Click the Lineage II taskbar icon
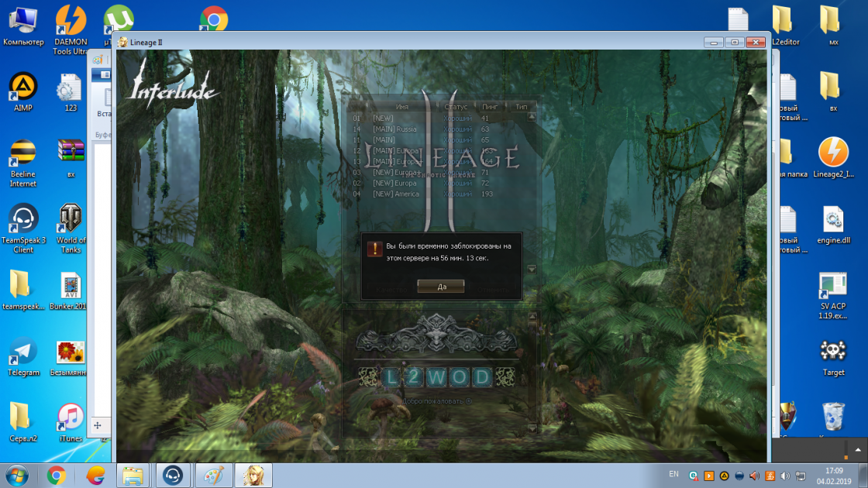This screenshot has height=488, width=868. pyautogui.click(x=253, y=475)
